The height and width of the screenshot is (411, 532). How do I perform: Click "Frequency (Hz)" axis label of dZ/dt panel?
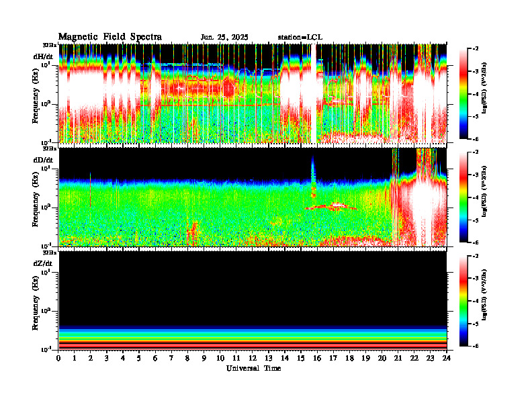36,304
